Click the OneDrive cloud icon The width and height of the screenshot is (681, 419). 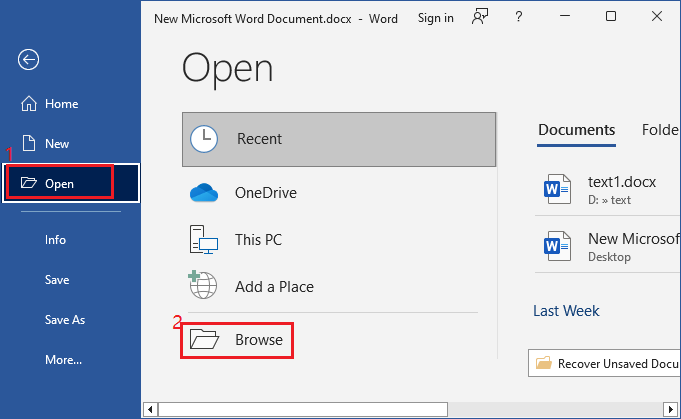click(x=204, y=193)
